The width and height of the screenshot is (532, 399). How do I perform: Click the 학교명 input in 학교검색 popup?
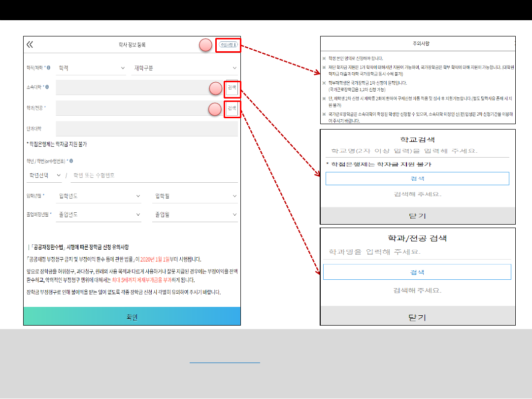coord(417,151)
